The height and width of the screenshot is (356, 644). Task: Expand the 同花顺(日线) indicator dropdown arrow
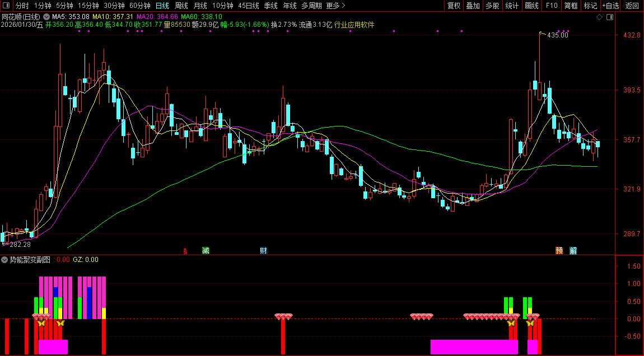[x=46, y=17]
